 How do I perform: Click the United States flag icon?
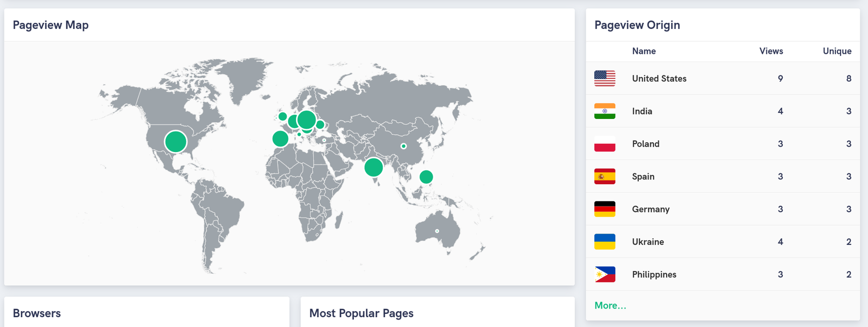(605, 78)
